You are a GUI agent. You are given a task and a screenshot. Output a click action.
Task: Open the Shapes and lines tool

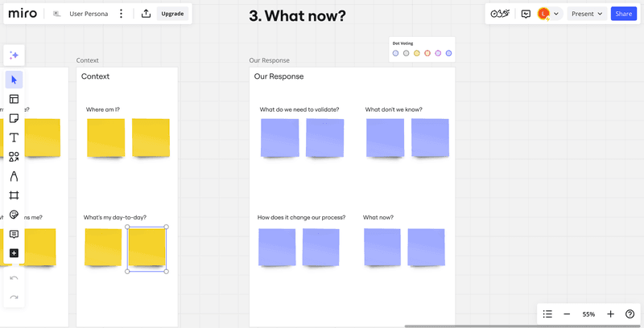coord(14,157)
